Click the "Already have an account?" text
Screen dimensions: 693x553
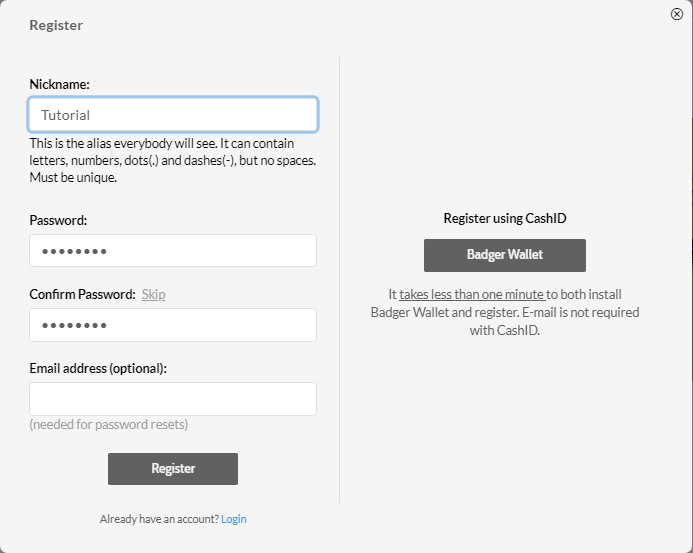point(159,519)
